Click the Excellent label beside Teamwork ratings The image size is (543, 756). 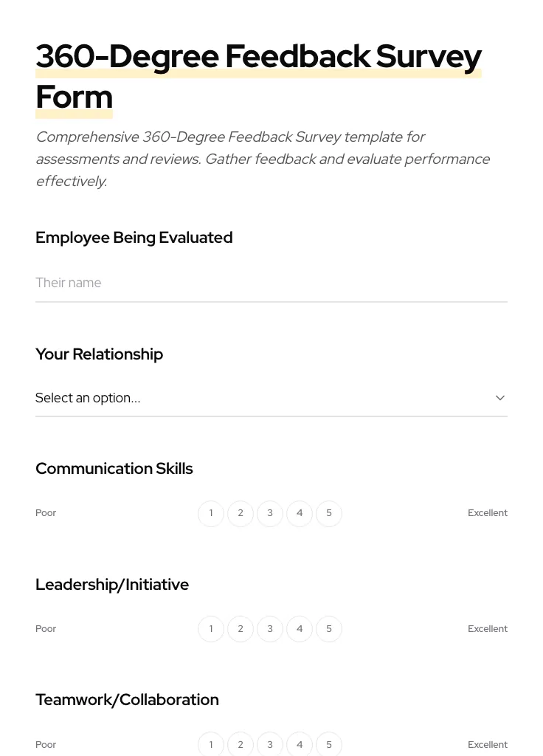[488, 744]
